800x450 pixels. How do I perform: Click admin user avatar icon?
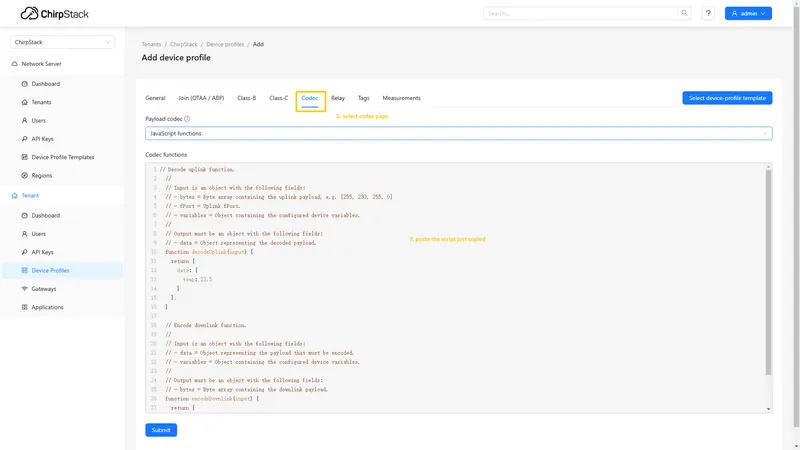pos(735,13)
